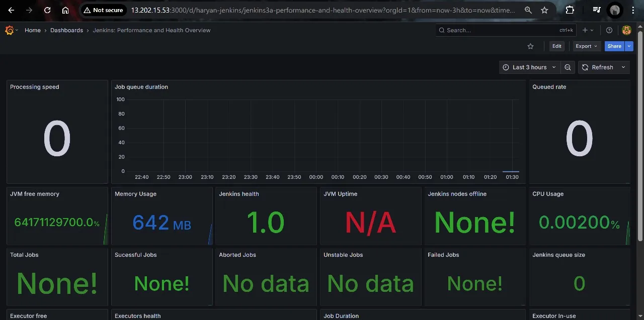This screenshot has width=644, height=320.
Task: Open the Grafana user avatar menu
Action: point(626,30)
